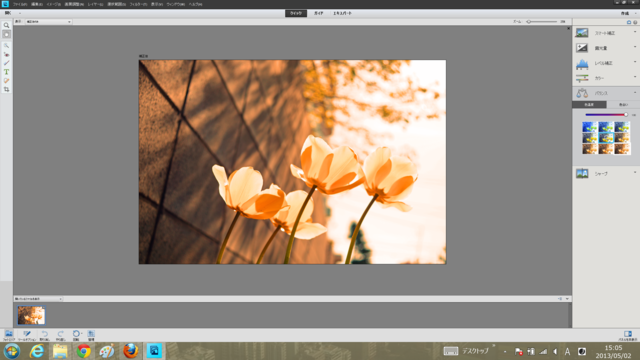Launch Firefox from taskbar
This screenshot has width=640, height=360.
[x=131, y=351]
